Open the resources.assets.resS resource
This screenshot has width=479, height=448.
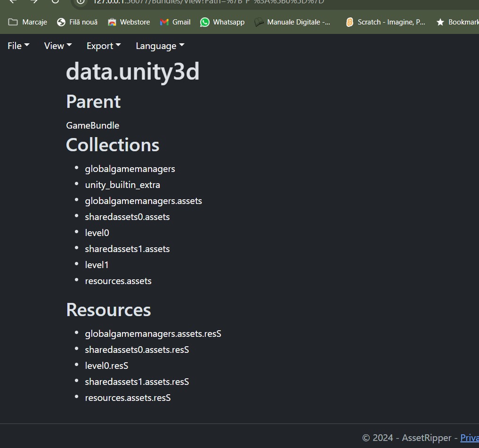coord(128,398)
